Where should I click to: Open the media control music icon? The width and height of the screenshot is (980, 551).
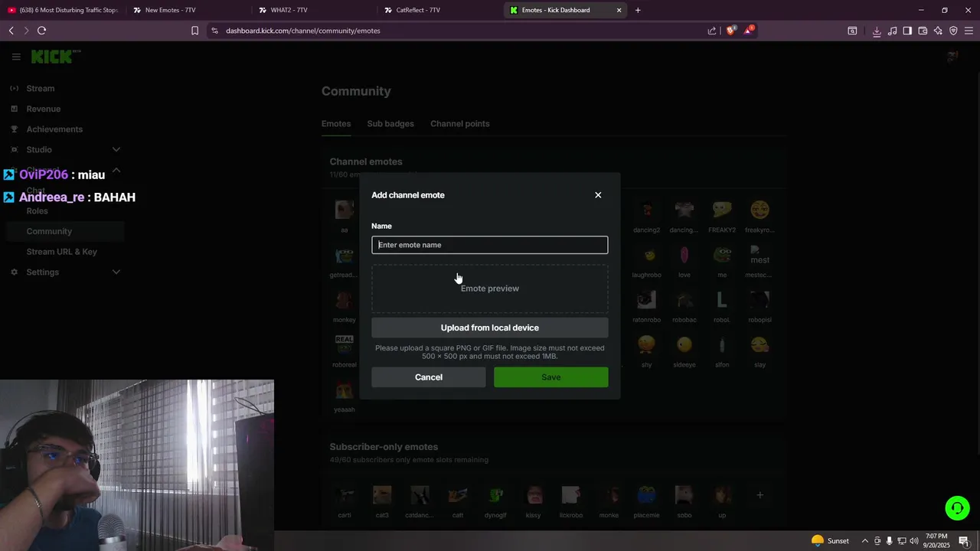point(892,31)
